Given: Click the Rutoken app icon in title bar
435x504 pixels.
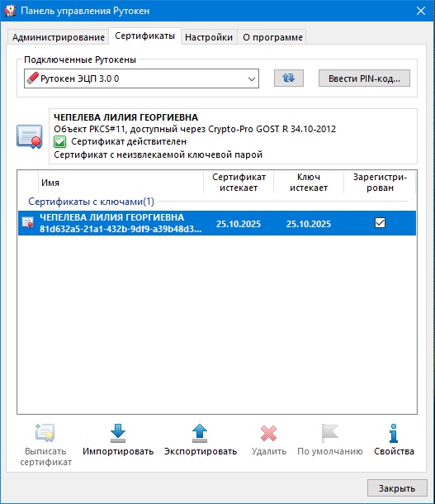Looking at the screenshot, I should 10,11.
